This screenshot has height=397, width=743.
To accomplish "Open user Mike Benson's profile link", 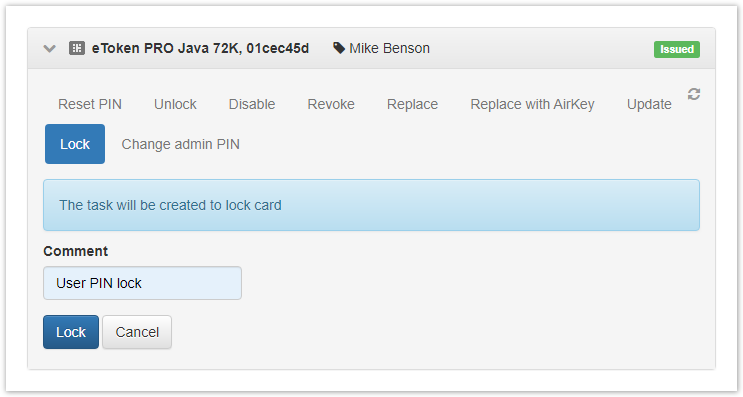I will click(389, 48).
